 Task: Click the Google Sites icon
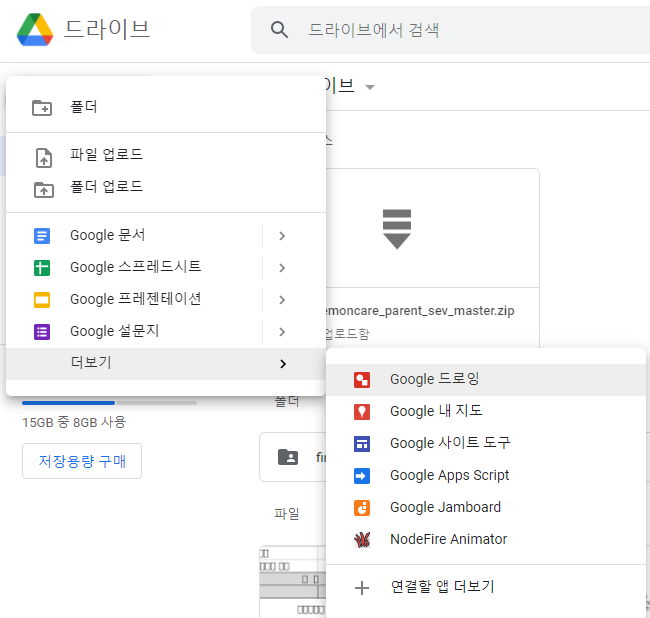tap(362, 444)
